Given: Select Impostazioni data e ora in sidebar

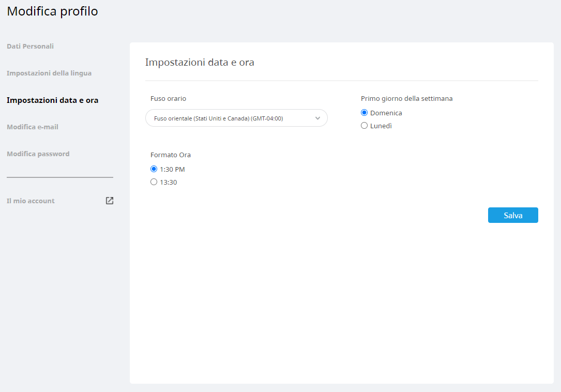Looking at the screenshot, I should tap(52, 100).
